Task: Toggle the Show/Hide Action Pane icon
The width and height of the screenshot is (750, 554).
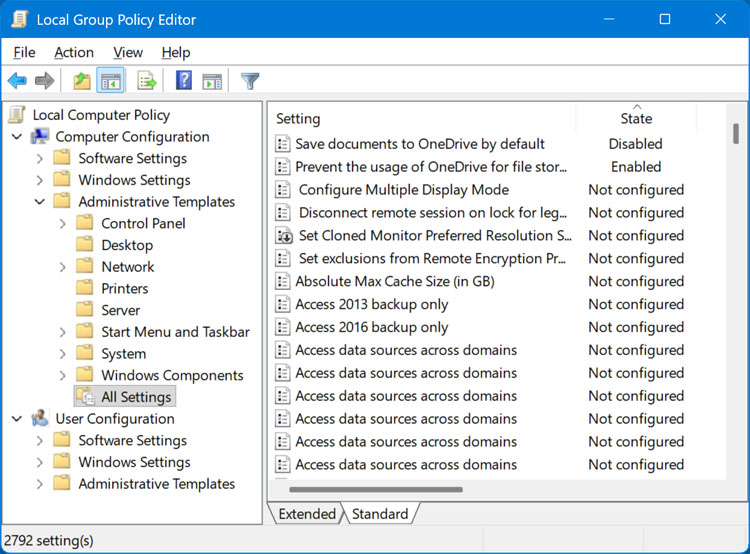Action: pyautogui.click(x=212, y=81)
